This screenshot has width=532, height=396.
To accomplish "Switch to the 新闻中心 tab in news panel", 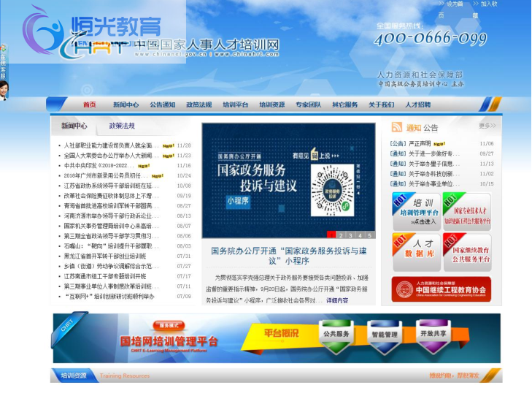I will pyautogui.click(x=74, y=126).
